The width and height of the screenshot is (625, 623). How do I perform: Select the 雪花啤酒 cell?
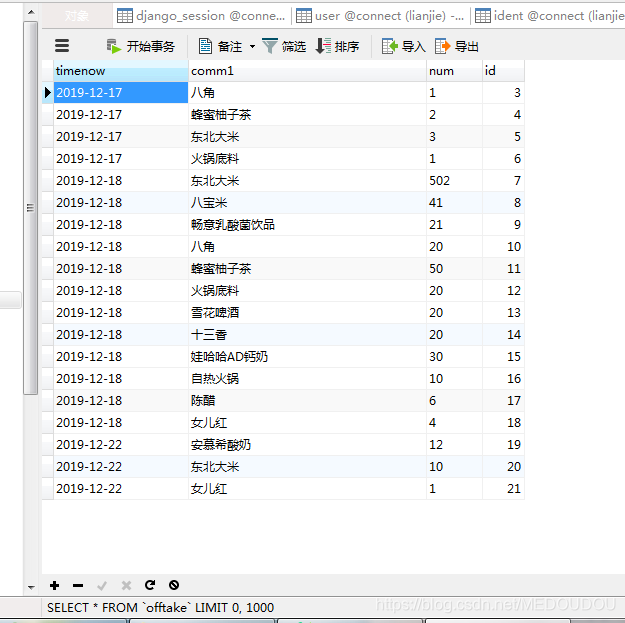click(x=307, y=312)
